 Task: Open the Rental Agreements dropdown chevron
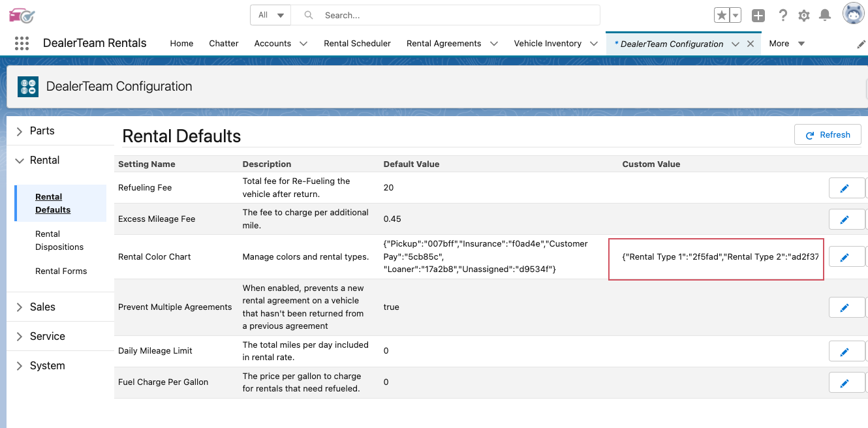point(494,44)
